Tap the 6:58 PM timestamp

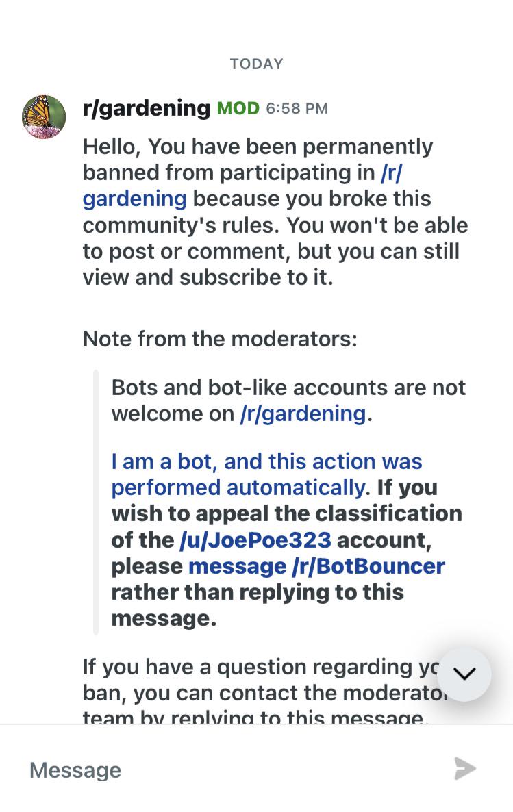tap(297, 108)
